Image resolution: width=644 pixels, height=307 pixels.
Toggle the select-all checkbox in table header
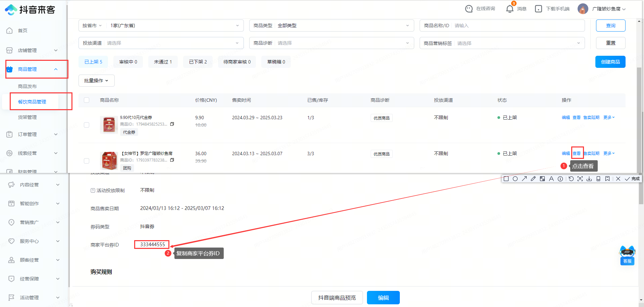87,100
